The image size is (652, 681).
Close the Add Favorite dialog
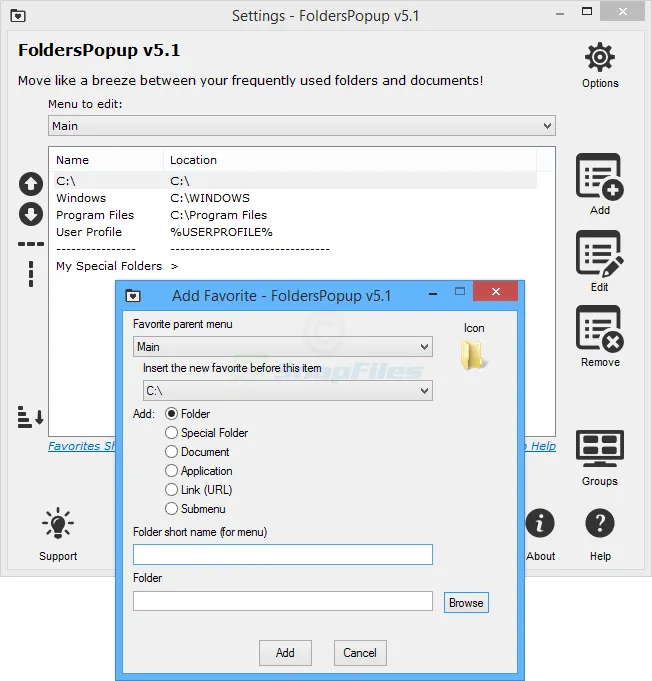click(x=496, y=291)
